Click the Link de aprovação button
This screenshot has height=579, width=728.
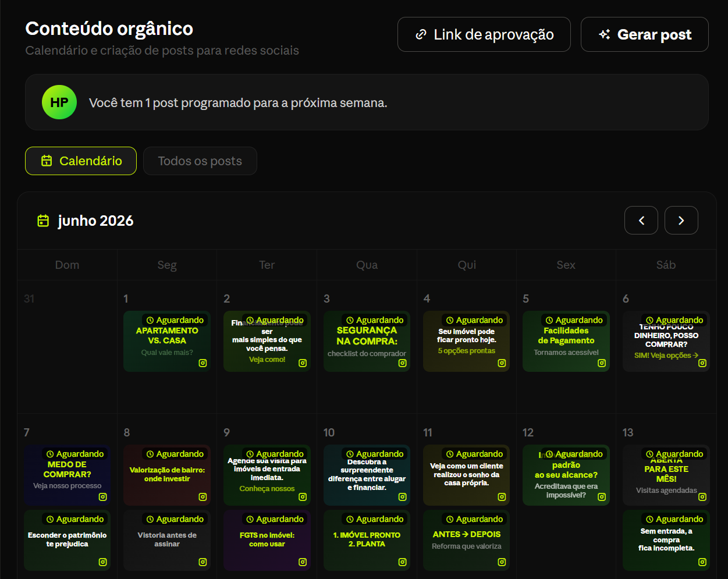[484, 34]
